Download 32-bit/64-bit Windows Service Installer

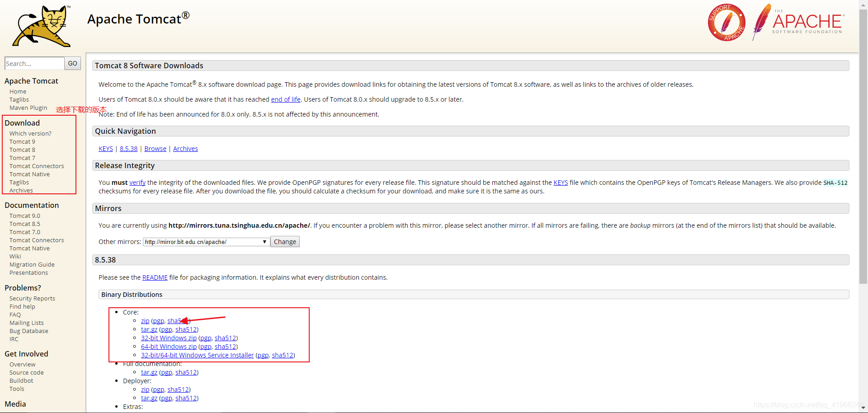click(198, 355)
